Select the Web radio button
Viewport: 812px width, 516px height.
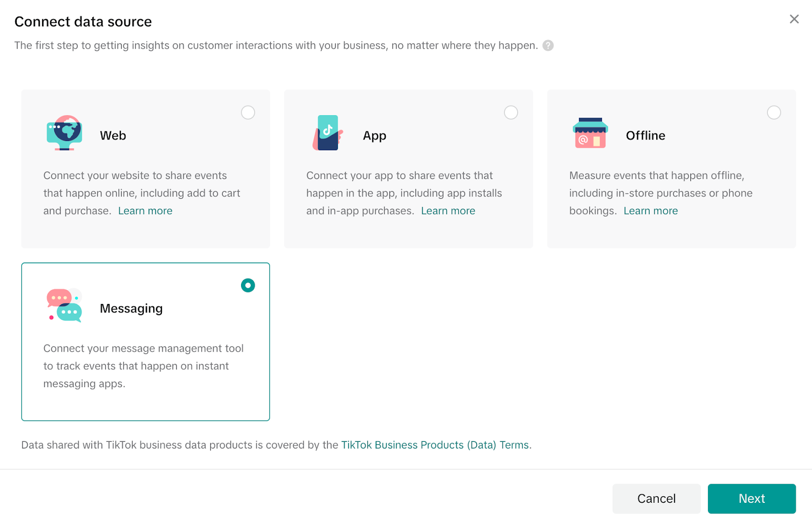coord(248,113)
